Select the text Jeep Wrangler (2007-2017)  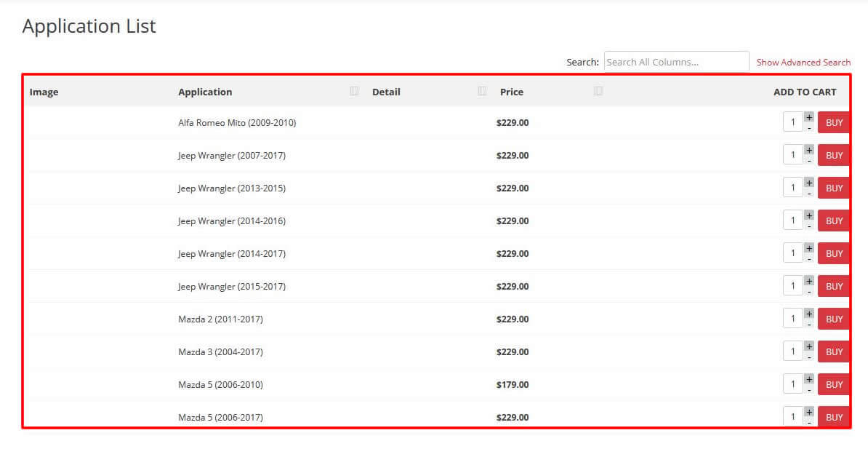tap(232, 155)
